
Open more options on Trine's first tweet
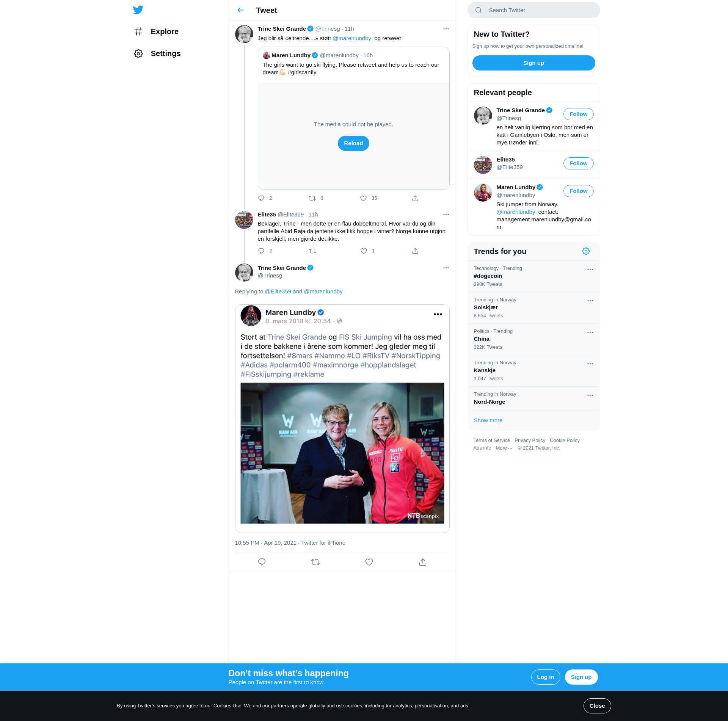[x=446, y=29]
